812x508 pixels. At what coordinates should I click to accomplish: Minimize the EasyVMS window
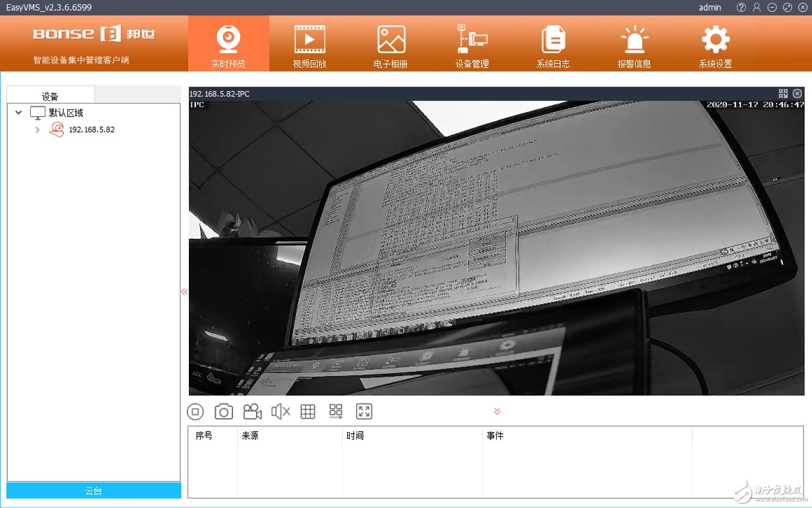coord(772,8)
